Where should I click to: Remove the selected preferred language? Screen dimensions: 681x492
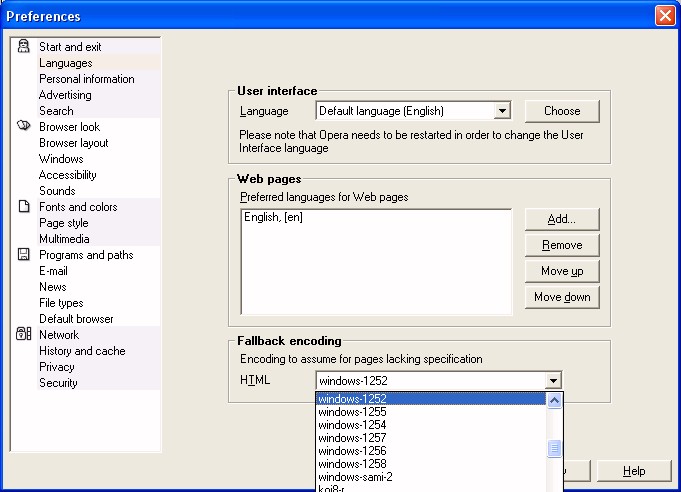tap(561, 245)
